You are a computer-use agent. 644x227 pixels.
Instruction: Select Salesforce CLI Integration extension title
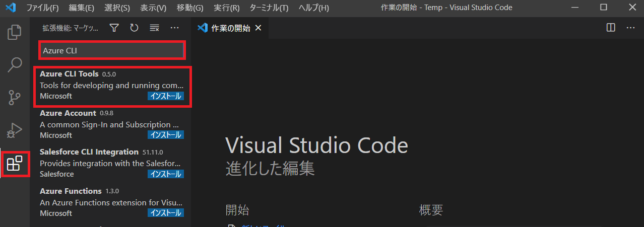[89, 152]
